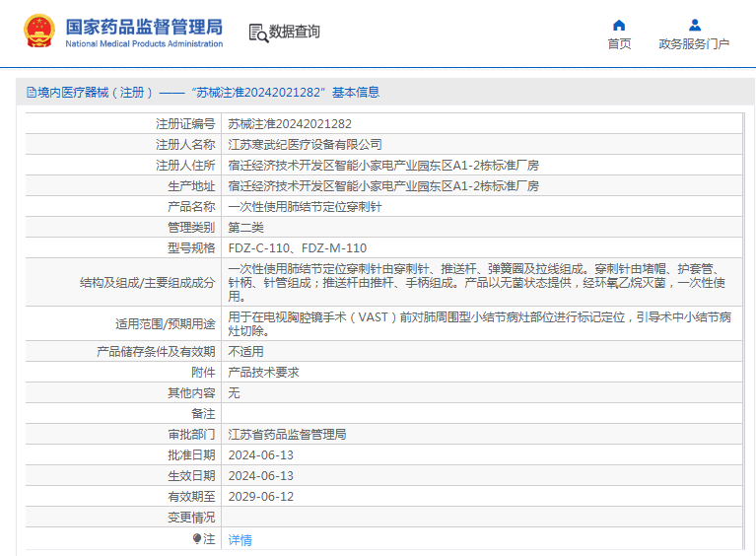Click other content value 无
This screenshot has width=756, height=556.
(x=234, y=393)
